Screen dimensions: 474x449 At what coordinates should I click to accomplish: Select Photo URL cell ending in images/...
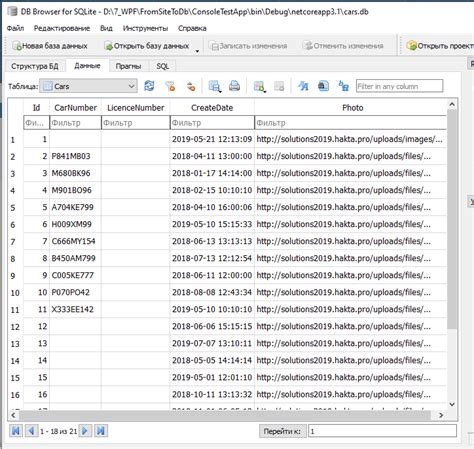[x=350, y=139]
